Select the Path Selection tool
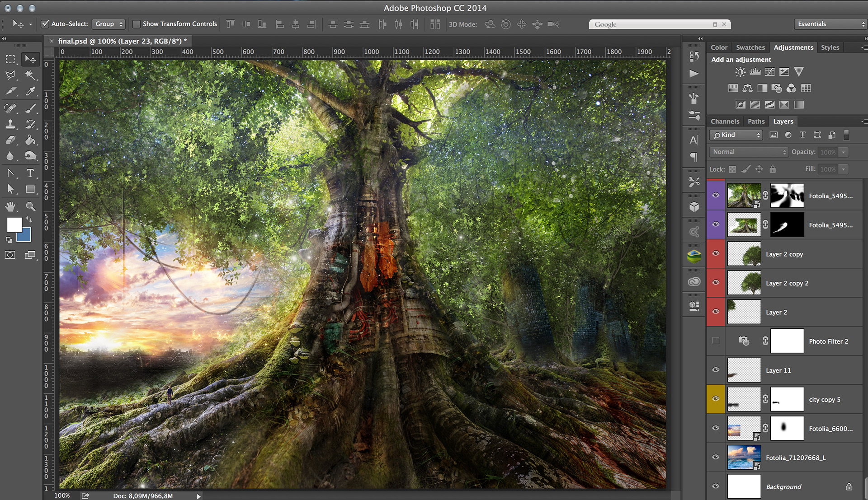This screenshot has width=868, height=500. 10,189
